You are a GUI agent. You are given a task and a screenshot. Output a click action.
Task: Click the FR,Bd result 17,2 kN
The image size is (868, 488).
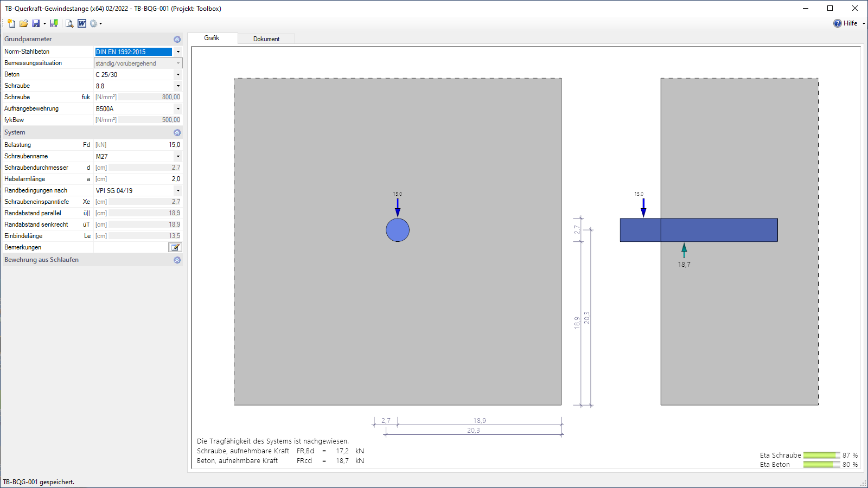(x=350, y=451)
